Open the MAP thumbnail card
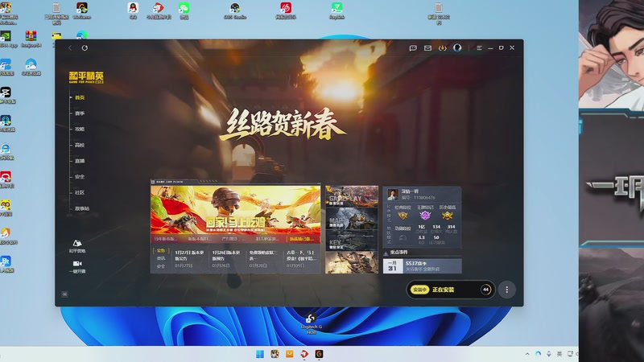The height and width of the screenshot is (362, 644). [352, 218]
